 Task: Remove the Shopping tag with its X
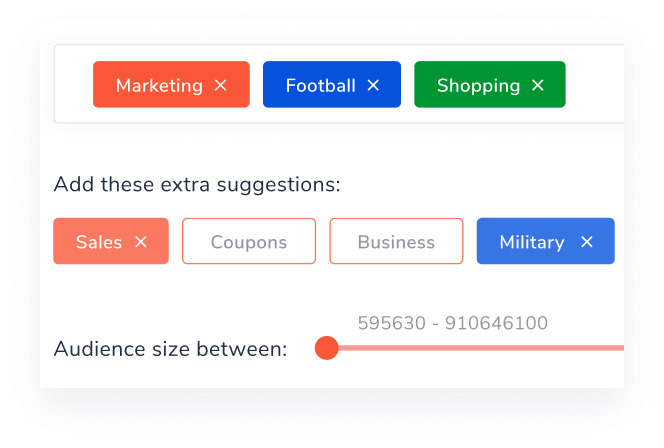point(538,85)
